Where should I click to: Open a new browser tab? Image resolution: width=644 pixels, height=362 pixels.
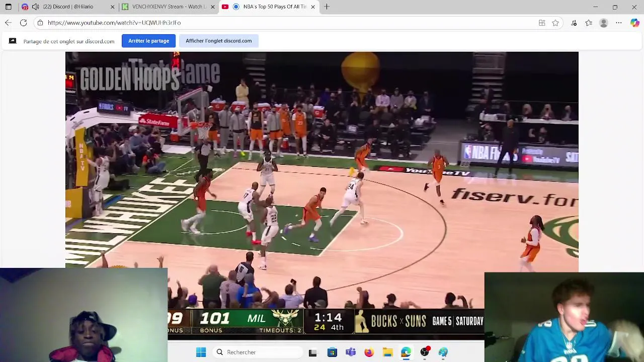[x=327, y=7]
